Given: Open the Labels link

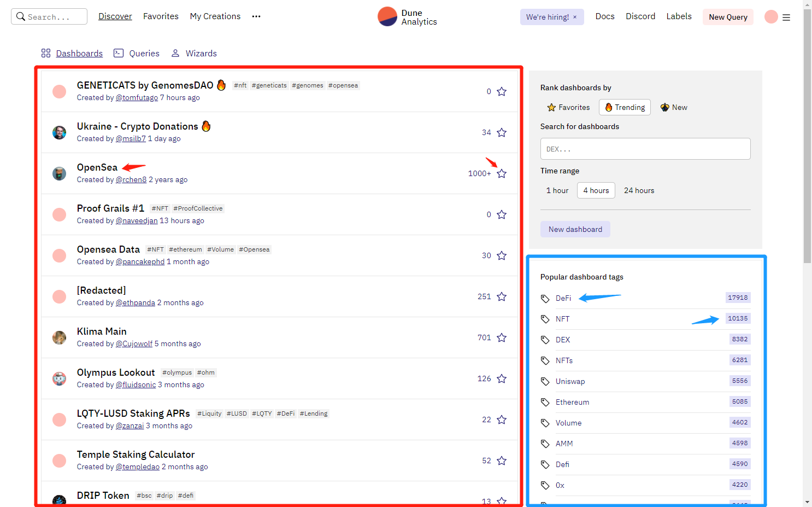Looking at the screenshot, I should (679, 16).
